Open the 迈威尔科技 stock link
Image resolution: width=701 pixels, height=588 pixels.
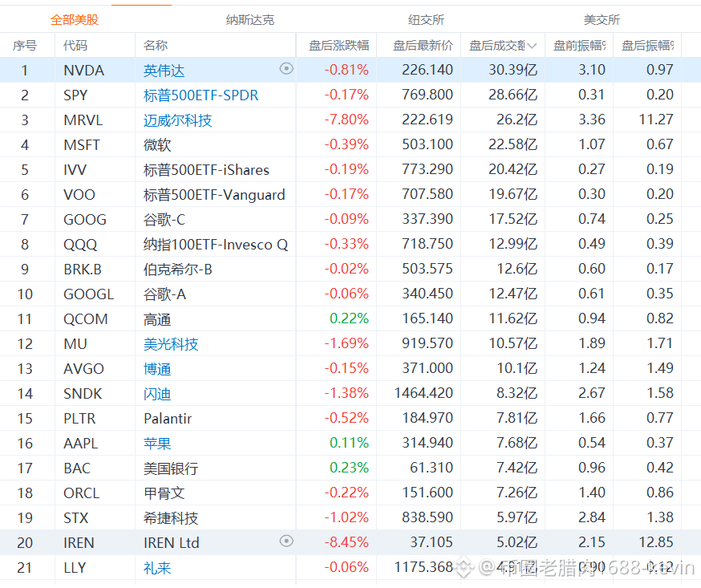pos(177,120)
